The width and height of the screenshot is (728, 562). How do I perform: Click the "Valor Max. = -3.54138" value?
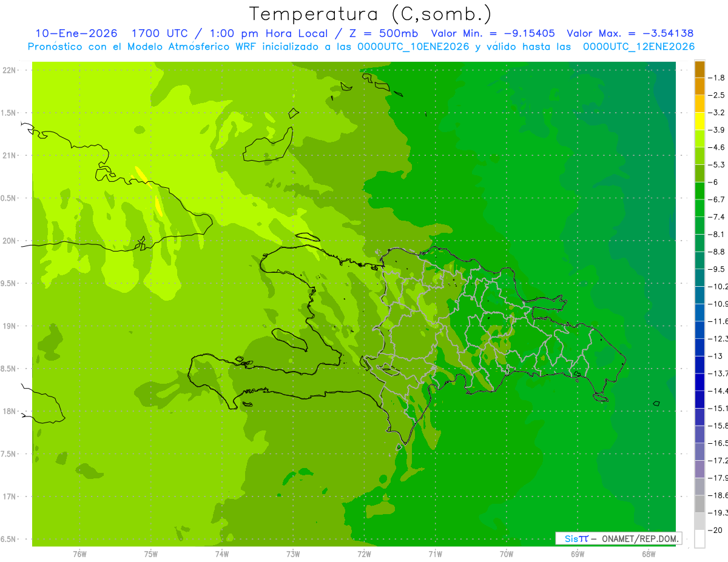coord(630,33)
